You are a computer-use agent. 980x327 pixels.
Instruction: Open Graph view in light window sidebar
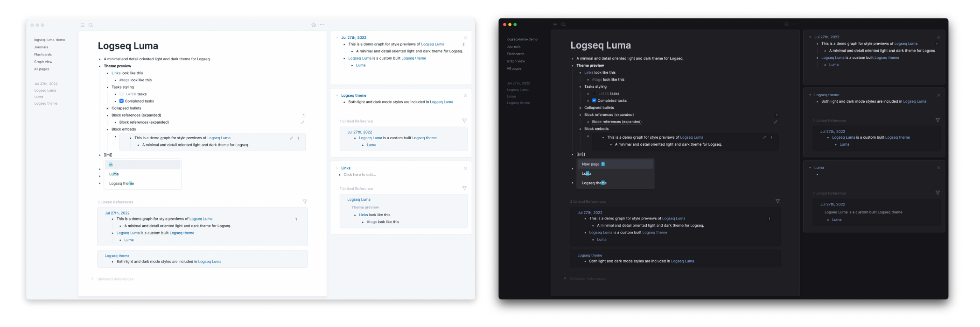[x=43, y=62]
